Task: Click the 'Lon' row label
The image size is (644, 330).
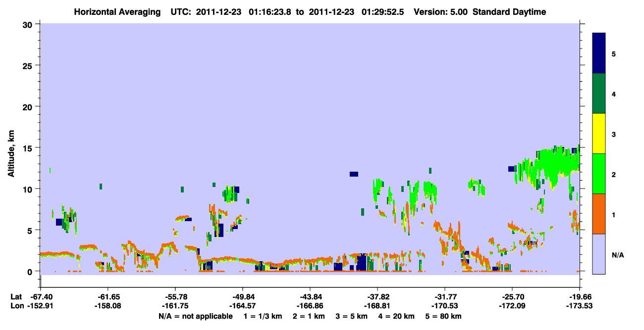Action: click(16, 306)
